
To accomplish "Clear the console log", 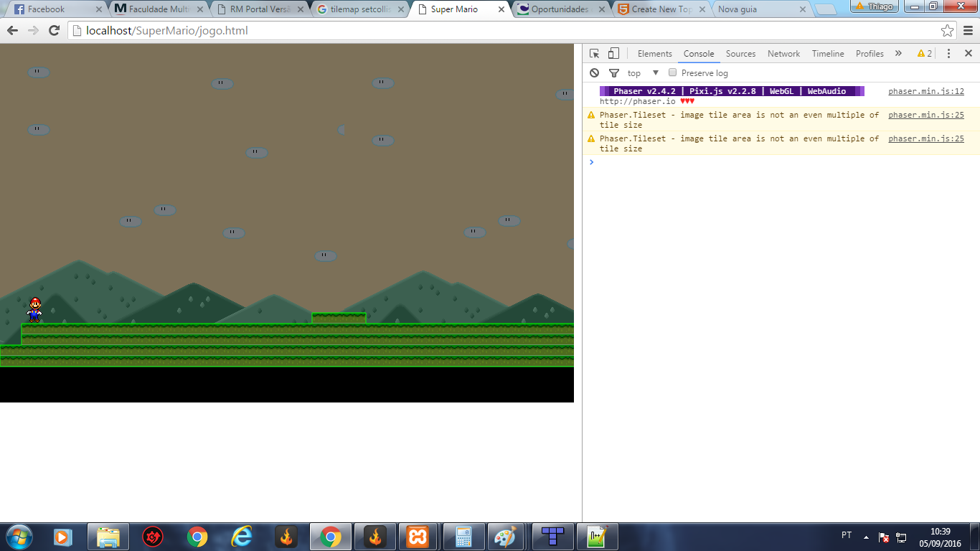I will pyautogui.click(x=594, y=73).
